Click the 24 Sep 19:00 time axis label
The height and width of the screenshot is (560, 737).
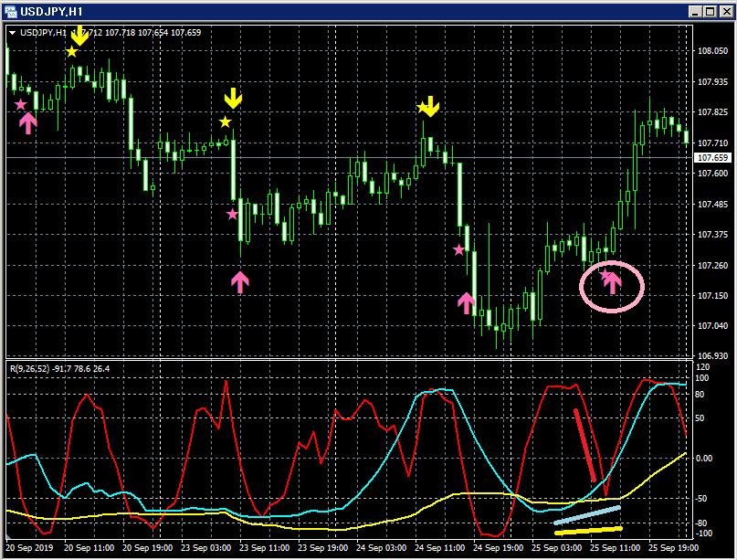(x=499, y=548)
